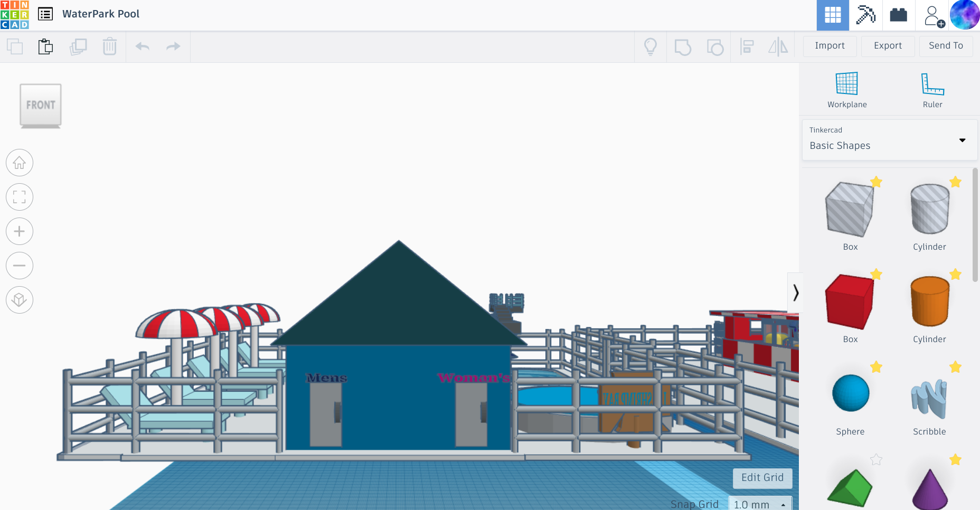
Task: Favorite the green Roof shape star
Action: (877, 460)
